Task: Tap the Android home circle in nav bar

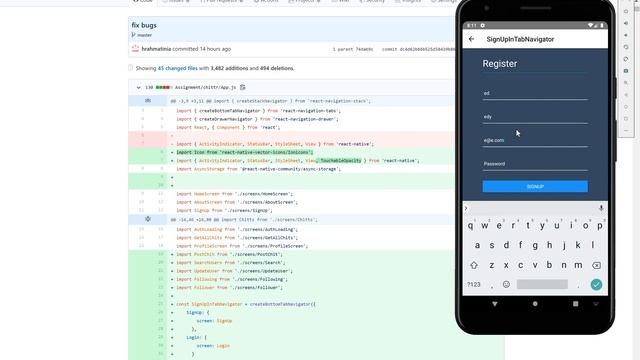Action: click(x=535, y=304)
